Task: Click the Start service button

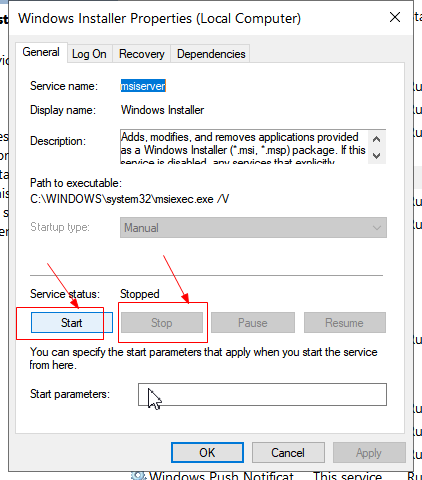Action: 72,322
